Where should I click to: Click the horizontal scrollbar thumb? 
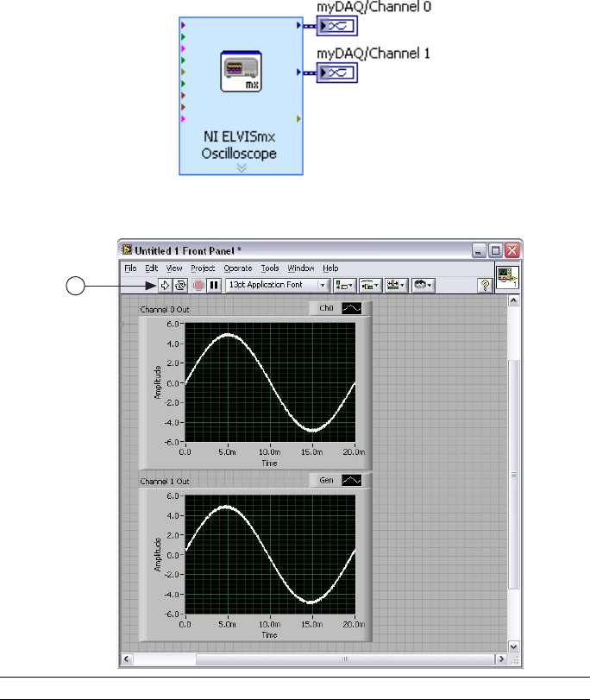[x=345, y=659]
